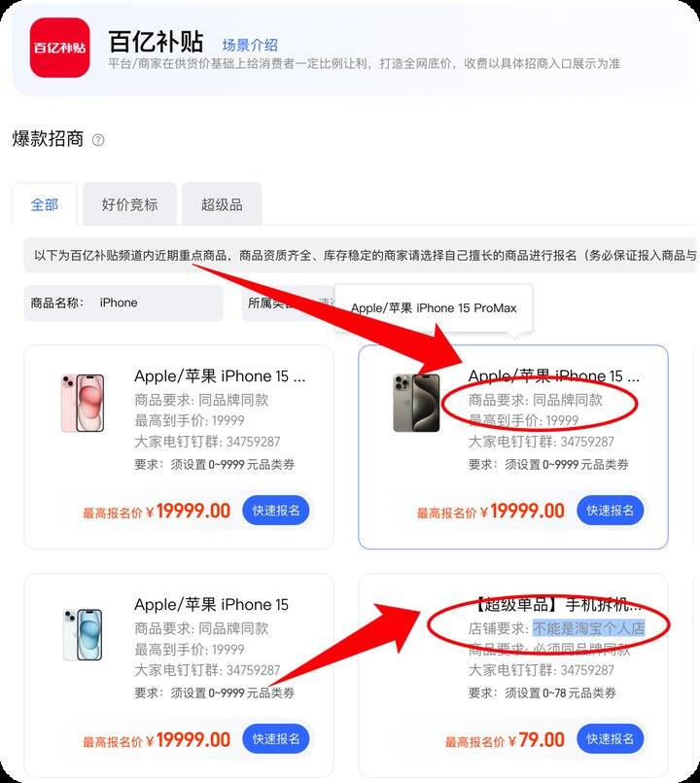Screen dimensions: 700x783
Task: Click 快速报名 on the 超级单品 手机拆机 card
Action: point(610,738)
